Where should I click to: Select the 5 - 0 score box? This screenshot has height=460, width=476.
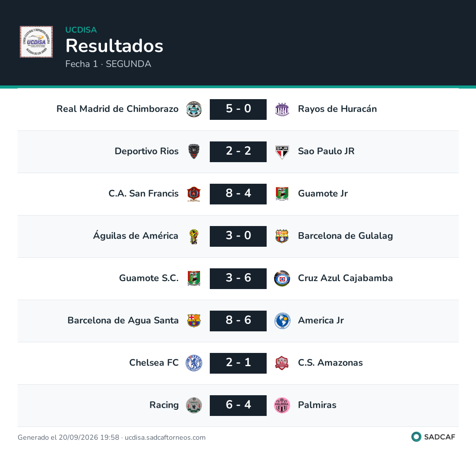[238, 109]
